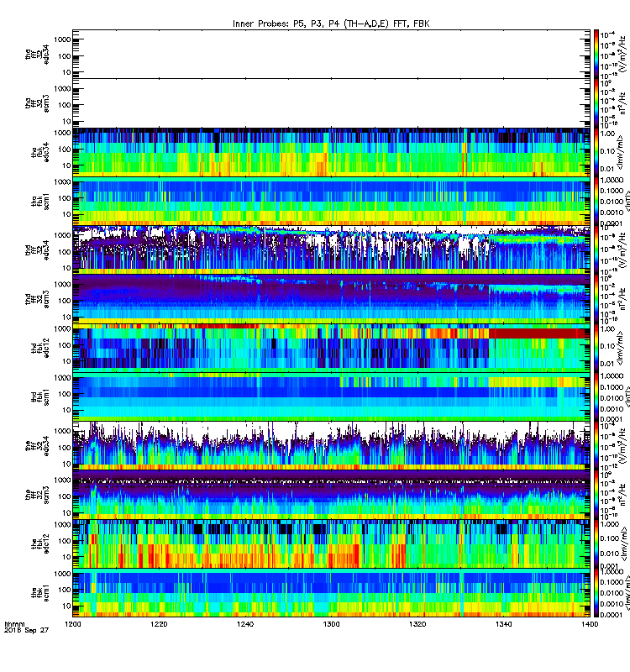Image resolution: width=630 pixels, height=672 pixels.
Task: Click the 1300 time axis label
Action: click(331, 624)
